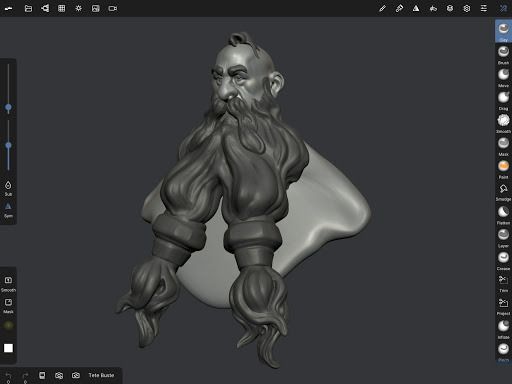Select the Smudge tool

click(503, 192)
